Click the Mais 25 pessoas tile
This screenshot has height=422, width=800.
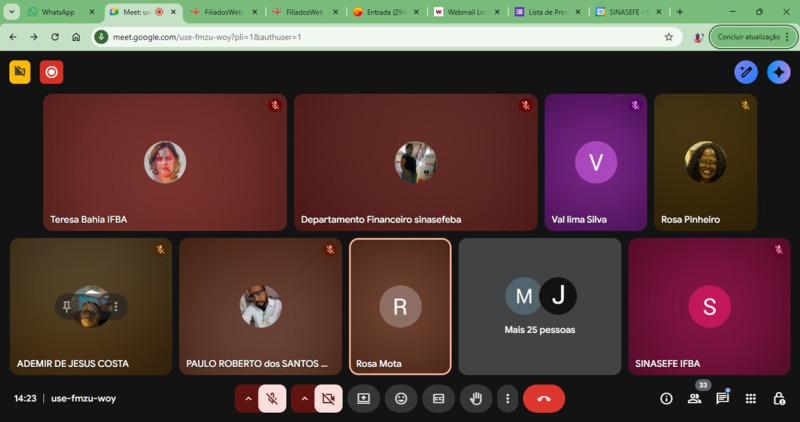tap(540, 306)
